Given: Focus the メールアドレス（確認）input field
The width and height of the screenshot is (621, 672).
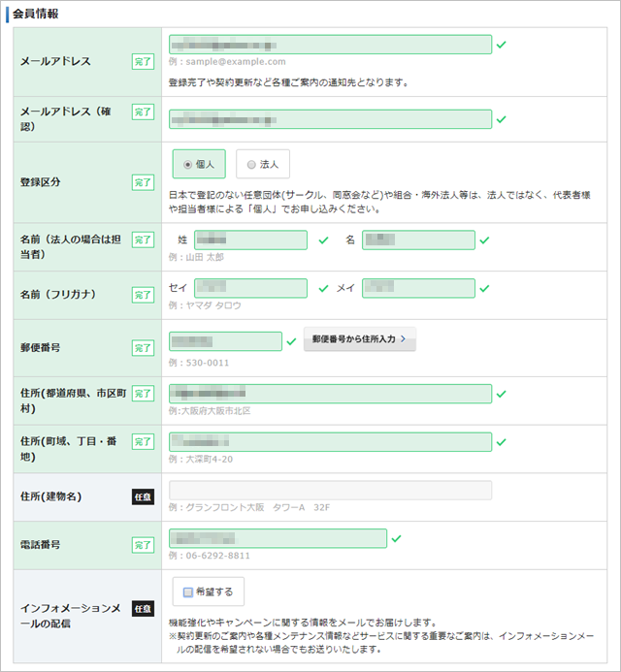Looking at the screenshot, I should click(330, 119).
